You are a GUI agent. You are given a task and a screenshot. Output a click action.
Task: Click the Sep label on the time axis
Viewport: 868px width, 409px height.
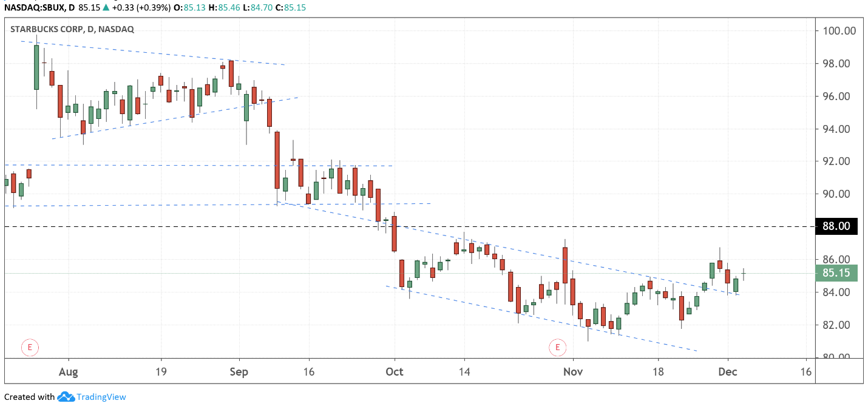click(239, 371)
